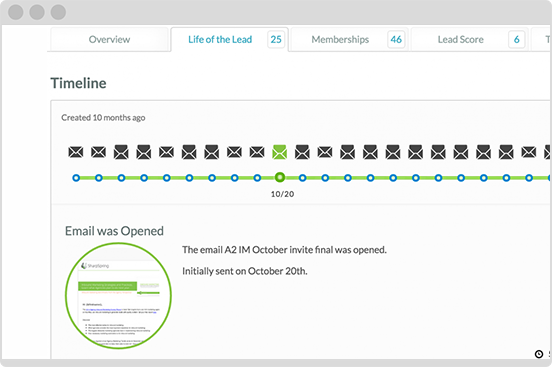Viewport: 552px width, 368px height.
Task: Open the Overview tab
Action: point(109,39)
